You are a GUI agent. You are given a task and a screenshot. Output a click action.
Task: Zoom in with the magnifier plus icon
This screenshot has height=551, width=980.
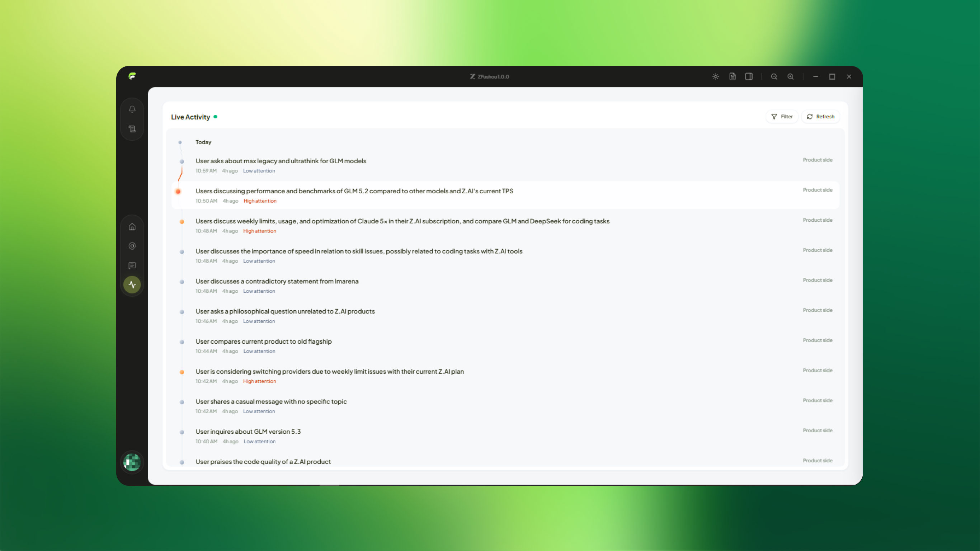[791, 76]
